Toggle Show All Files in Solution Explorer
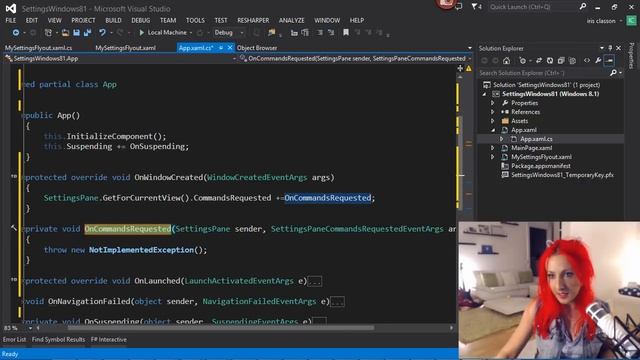640x360 pixels. [x=572, y=60]
